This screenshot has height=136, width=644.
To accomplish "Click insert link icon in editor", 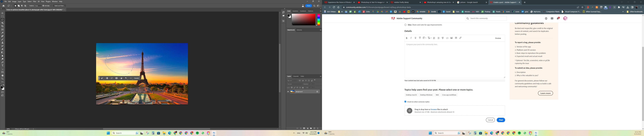I will click(460, 38).
